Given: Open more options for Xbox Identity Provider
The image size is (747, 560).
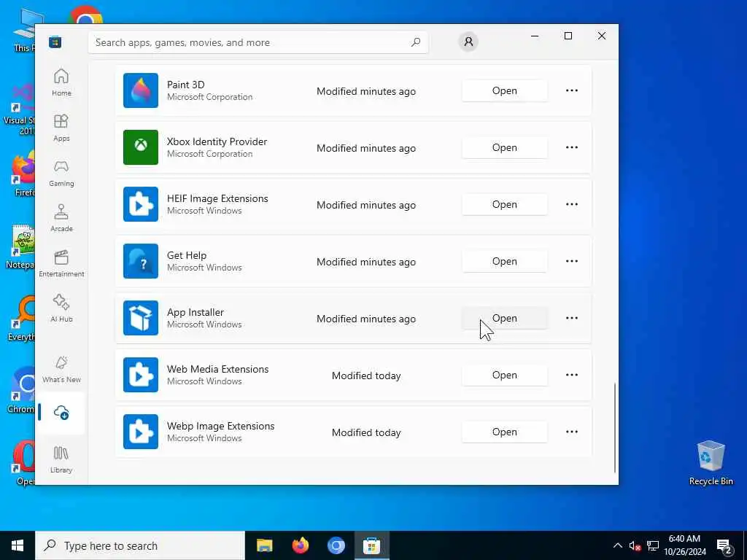Looking at the screenshot, I should [572, 147].
